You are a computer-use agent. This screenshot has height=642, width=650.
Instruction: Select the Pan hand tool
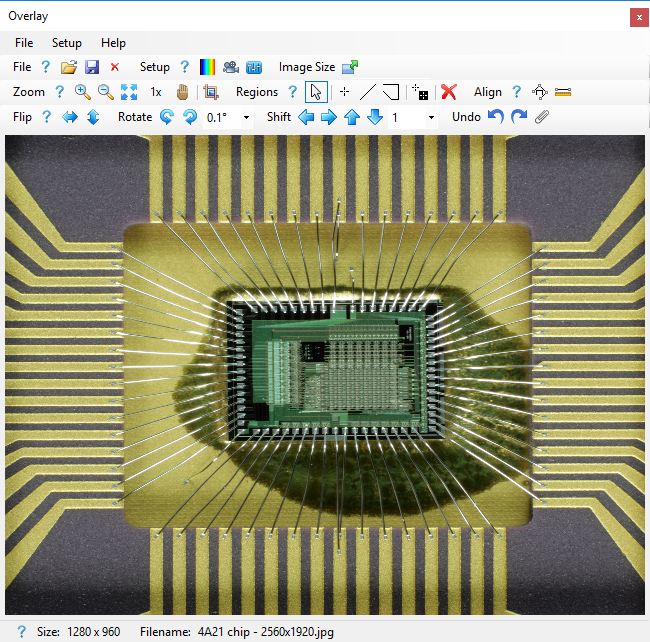point(183,92)
